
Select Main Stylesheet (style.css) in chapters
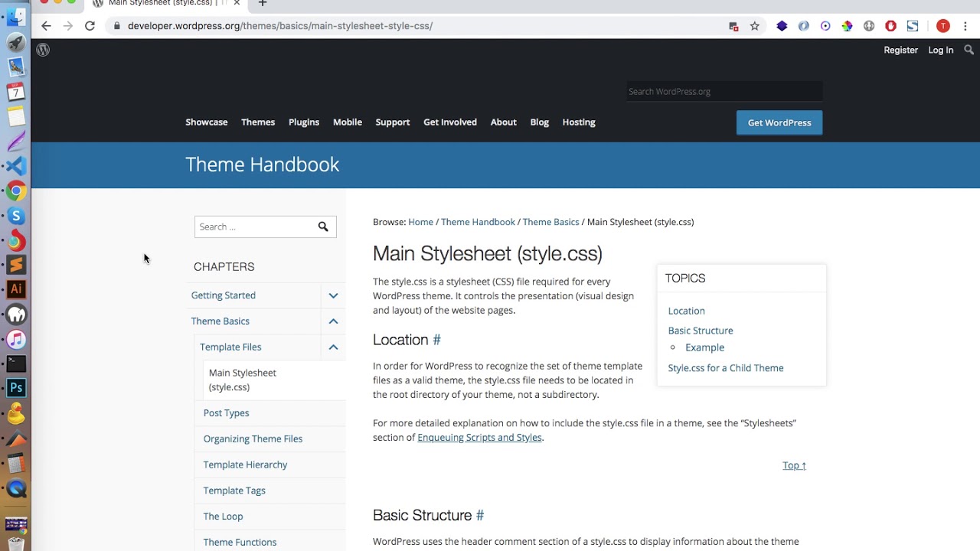click(243, 380)
